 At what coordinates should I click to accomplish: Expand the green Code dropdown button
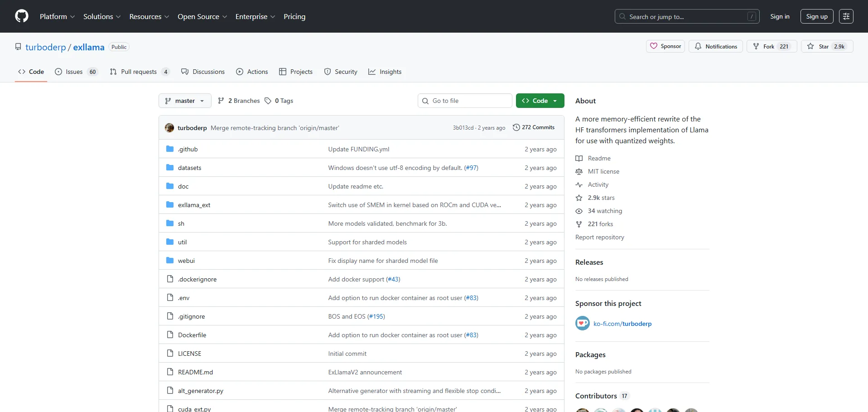pyautogui.click(x=540, y=101)
